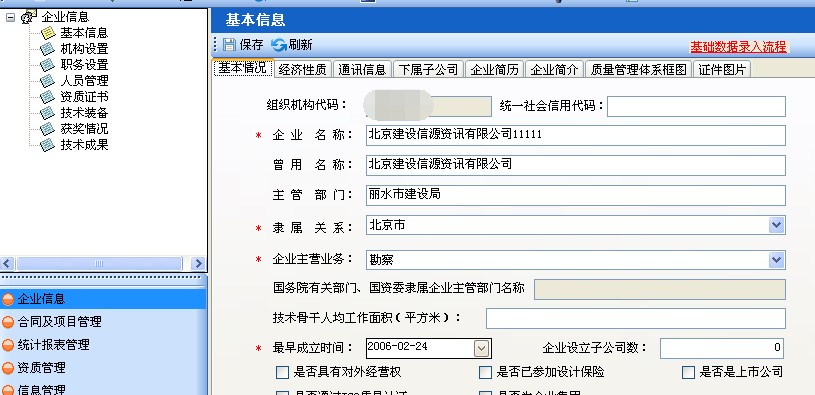Tick the 是否是上市公司 checkbox
The width and height of the screenshot is (815, 395).
pos(688,372)
